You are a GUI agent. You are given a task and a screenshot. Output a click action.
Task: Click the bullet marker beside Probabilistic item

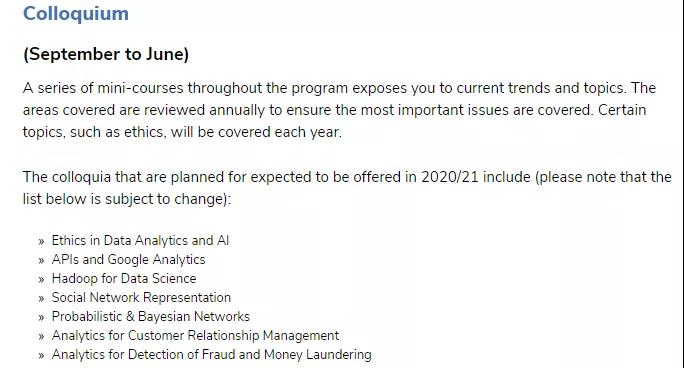click(x=41, y=318)
